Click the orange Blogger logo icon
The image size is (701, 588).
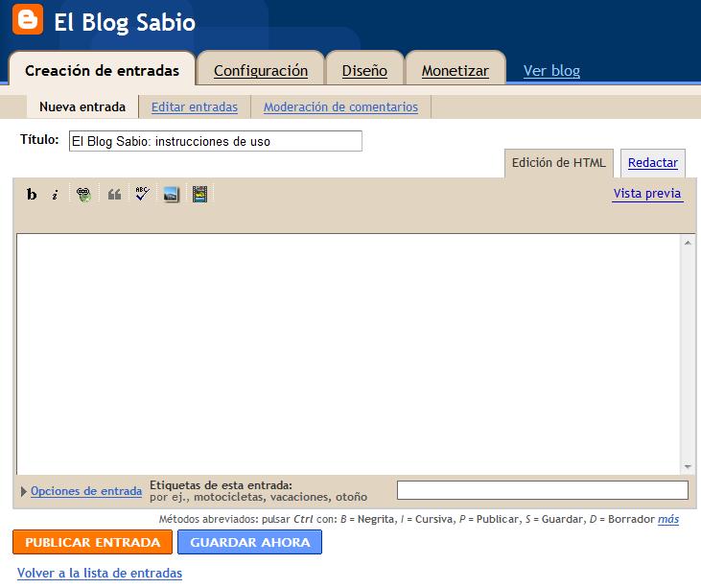pos(28,19)
